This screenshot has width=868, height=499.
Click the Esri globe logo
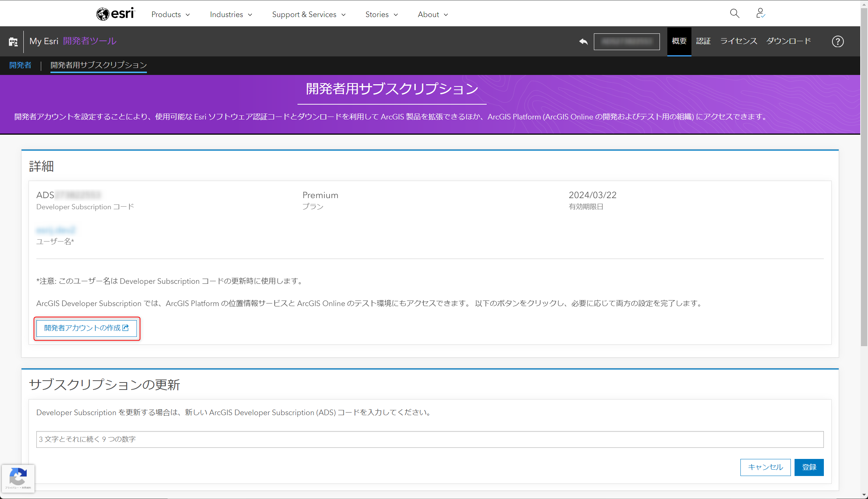point(115,14)
